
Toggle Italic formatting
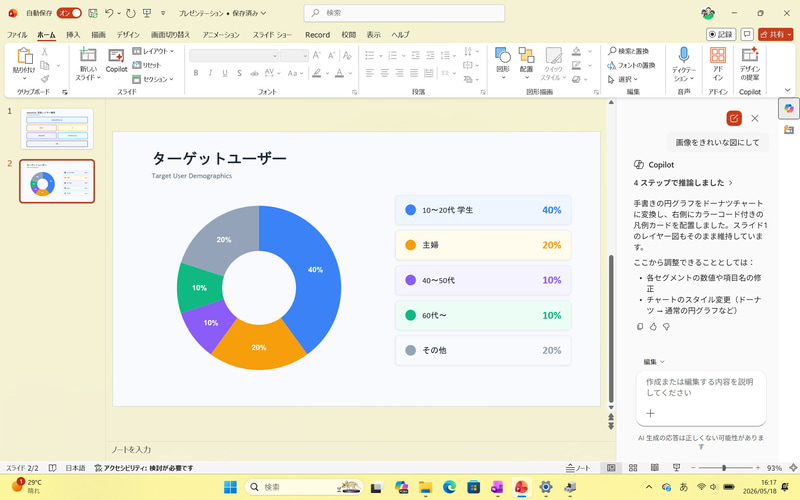(210, 73)
